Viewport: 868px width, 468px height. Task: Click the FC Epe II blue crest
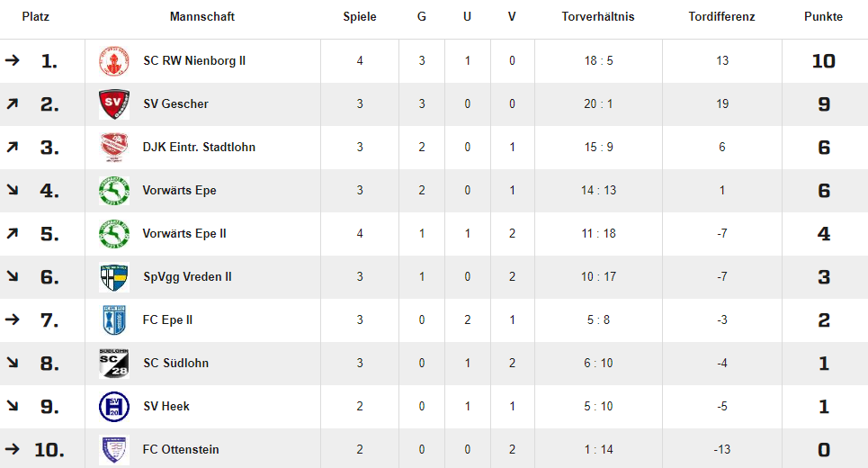coord(114,320)
